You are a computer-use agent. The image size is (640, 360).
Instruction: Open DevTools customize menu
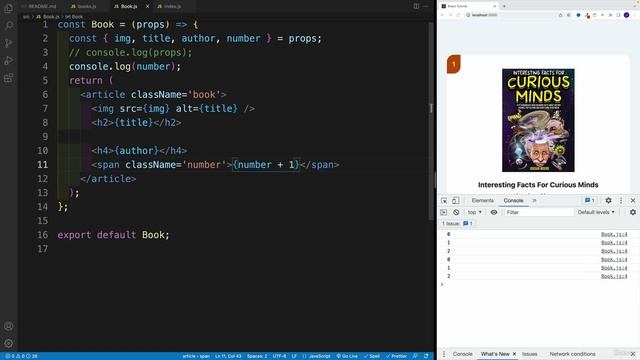pos(621,200)
